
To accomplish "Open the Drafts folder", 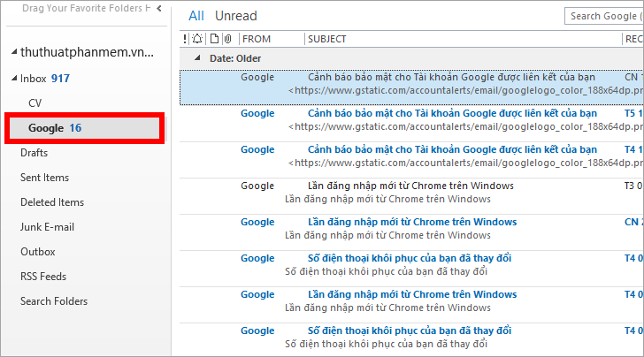I will (x=34, y=153).
